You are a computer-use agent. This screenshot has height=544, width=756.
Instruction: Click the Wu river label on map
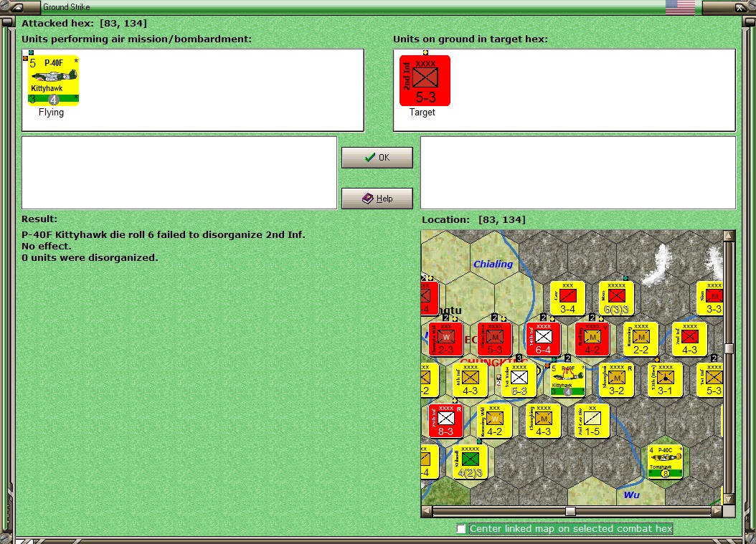pyautogui.click(x=632, y=495)
